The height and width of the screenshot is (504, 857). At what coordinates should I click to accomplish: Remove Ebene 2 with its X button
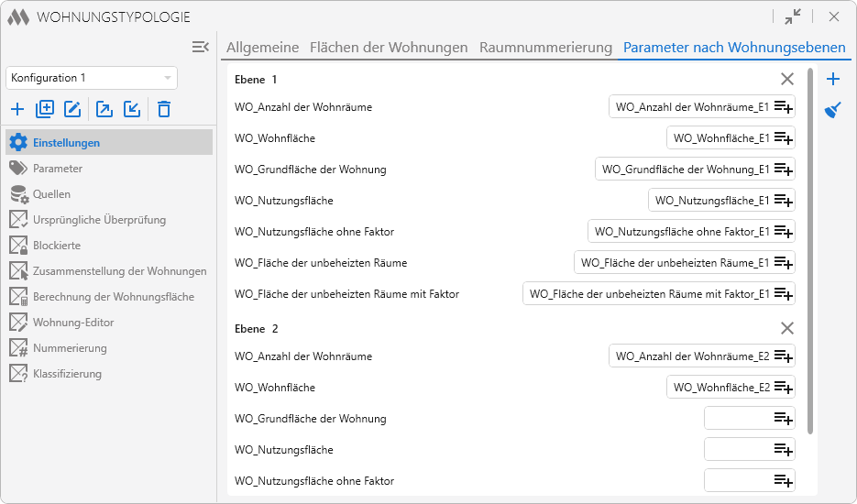pyautogui.click(x=786, y=328)
